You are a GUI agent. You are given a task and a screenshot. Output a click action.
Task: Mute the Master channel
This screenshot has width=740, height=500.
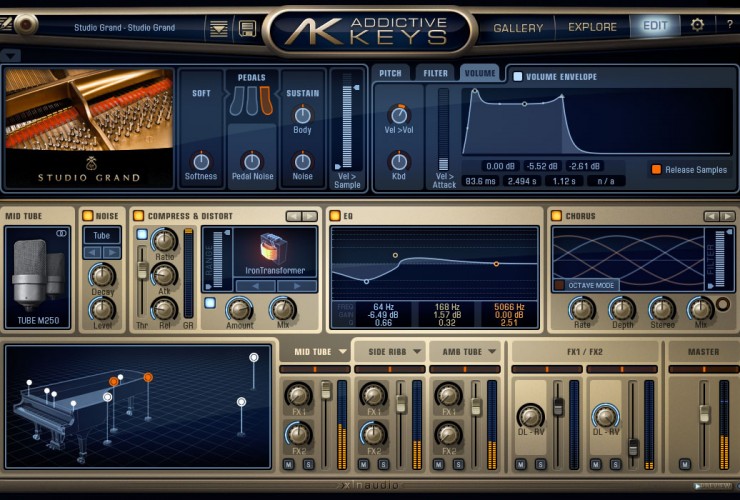pyautogui.click(x=685, y=465)
